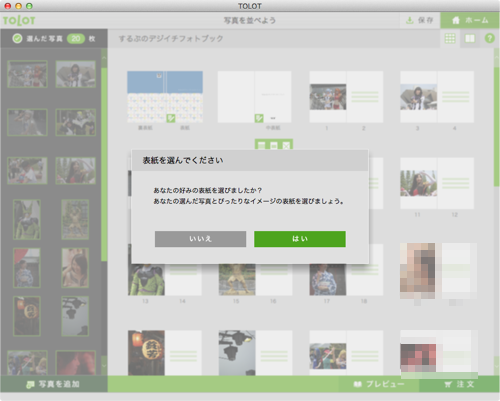Select the delete-page icon in green toolbar
The image size is (500, 401).
point(286,145)
